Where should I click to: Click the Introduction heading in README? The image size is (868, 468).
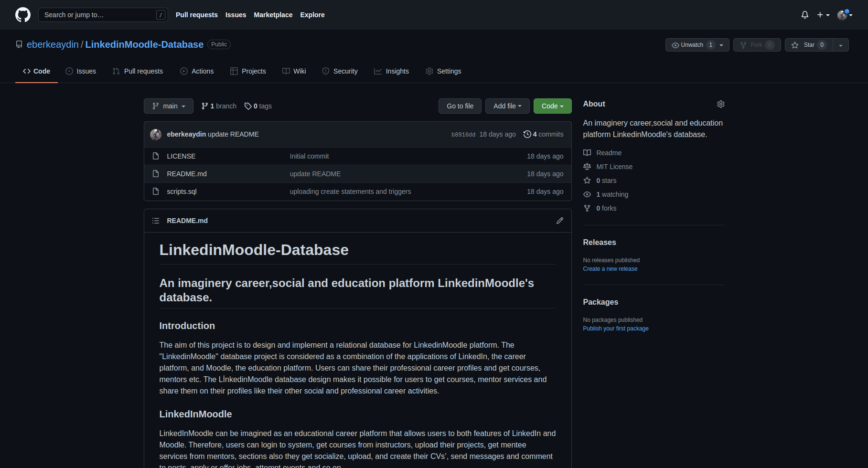pos(187,326)
